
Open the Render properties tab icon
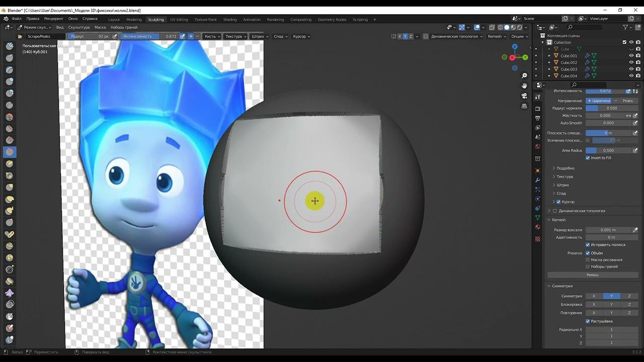coord(538,109)
